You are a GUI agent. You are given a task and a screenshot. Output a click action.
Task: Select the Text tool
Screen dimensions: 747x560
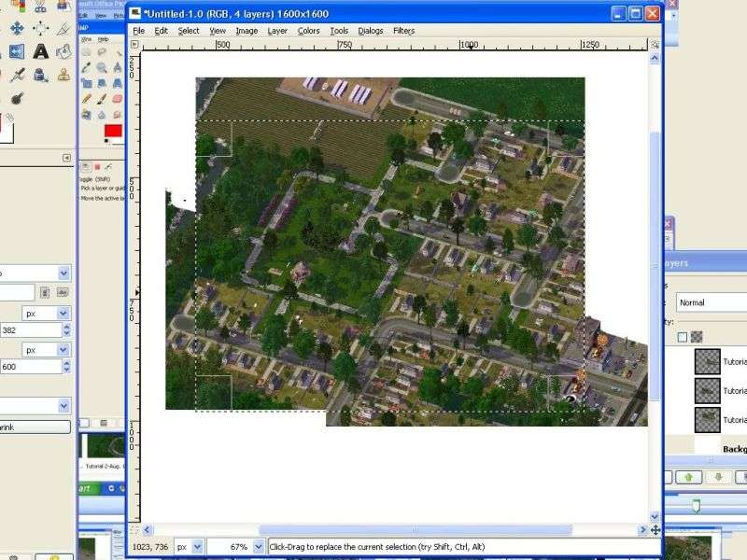coord(41,51)
